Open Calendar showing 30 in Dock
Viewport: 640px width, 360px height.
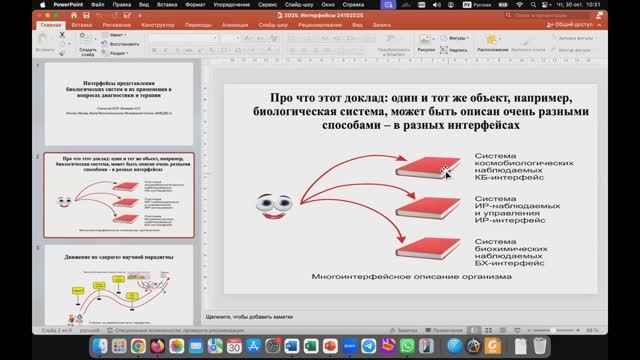(234, 346)
